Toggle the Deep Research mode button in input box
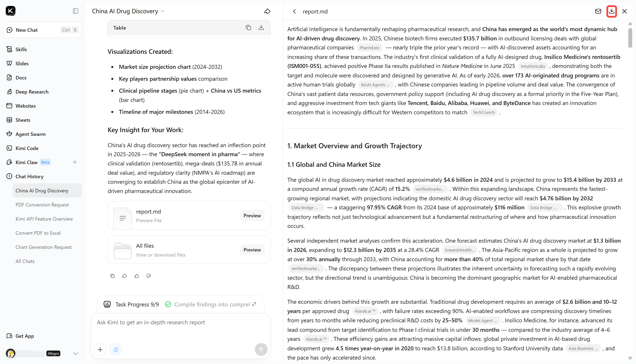 point(115,349)
